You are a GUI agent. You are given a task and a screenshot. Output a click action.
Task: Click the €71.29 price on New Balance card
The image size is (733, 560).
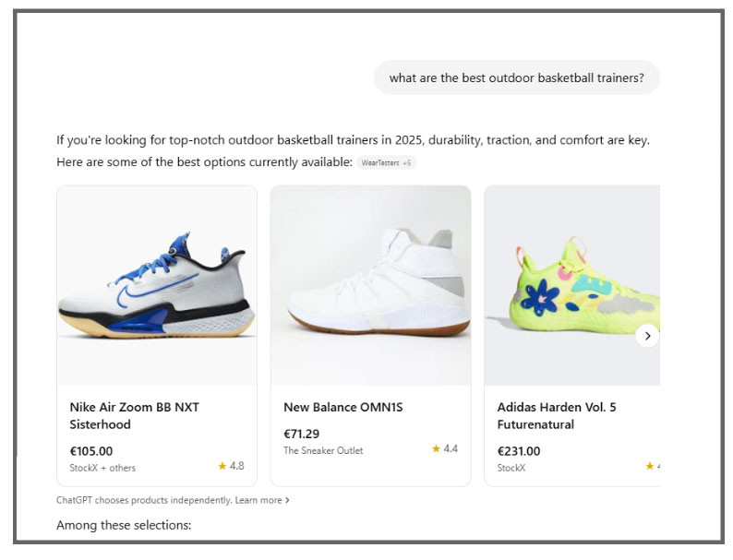[302, 434]
